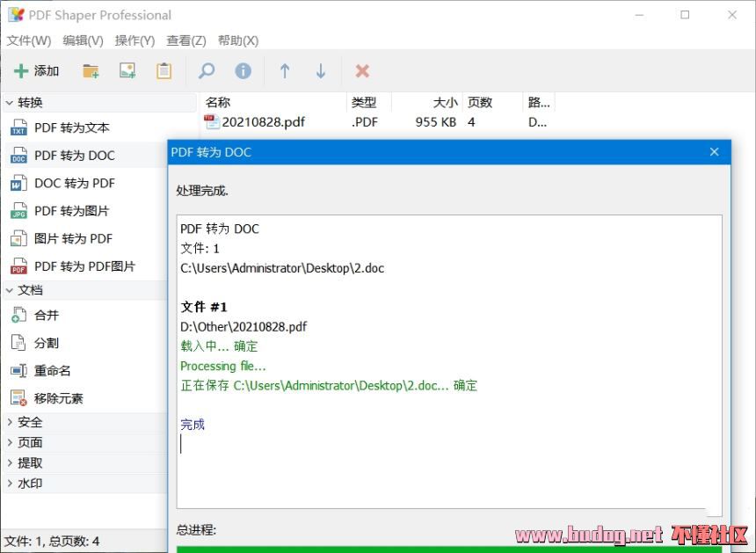Open the blue info icon
The image size is (756, 553).
[x=243, y=71]
